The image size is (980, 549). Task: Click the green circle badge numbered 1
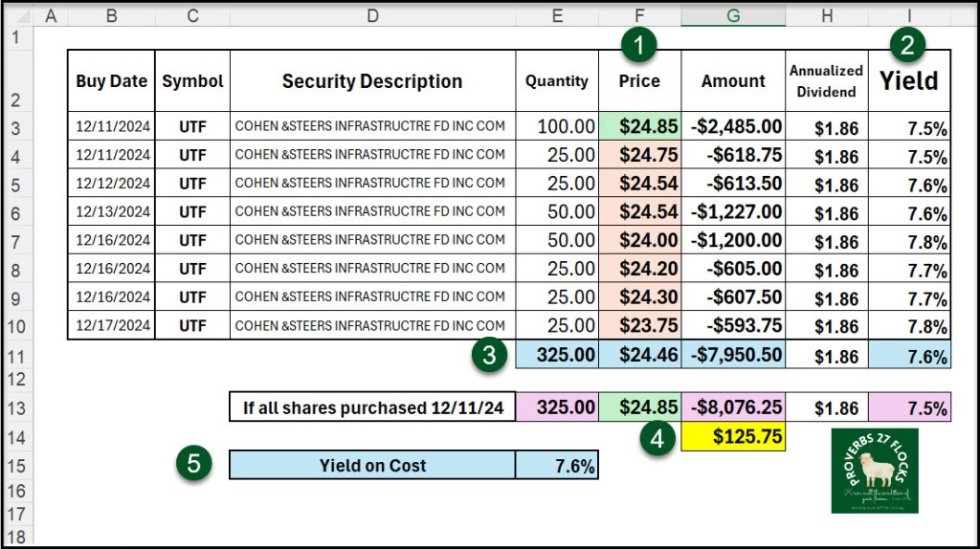tap(639, 44)
